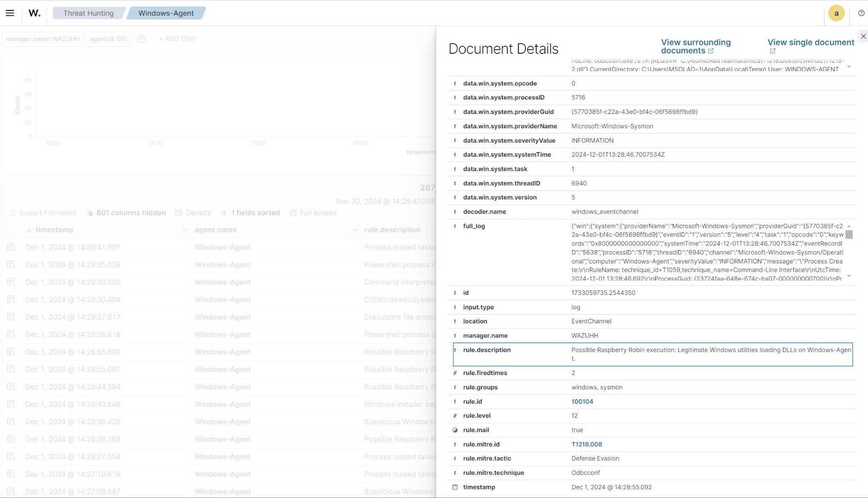The image size is (868, 498).
Task: Inspect document for row 14:28:43.646
Action: (x=11, y=404)
